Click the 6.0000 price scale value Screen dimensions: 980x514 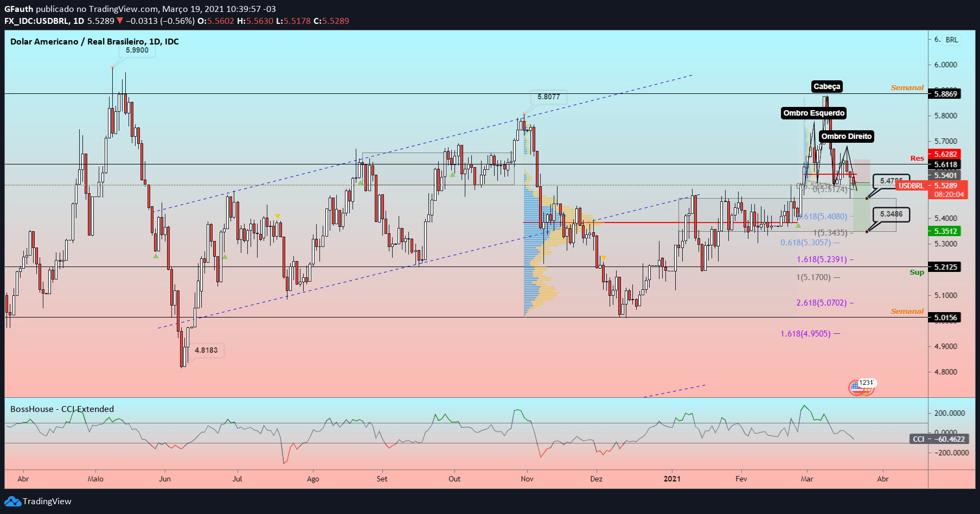(945, 65)
